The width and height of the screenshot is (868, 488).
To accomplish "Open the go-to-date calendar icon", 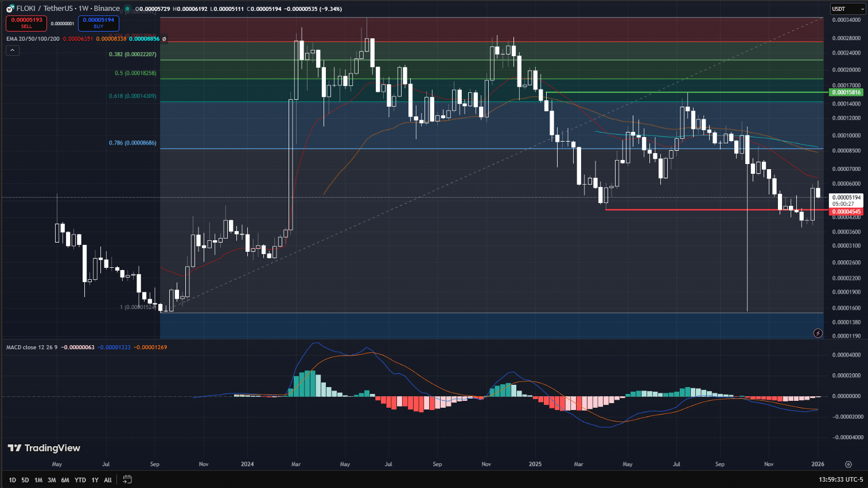I will point(127,479).
